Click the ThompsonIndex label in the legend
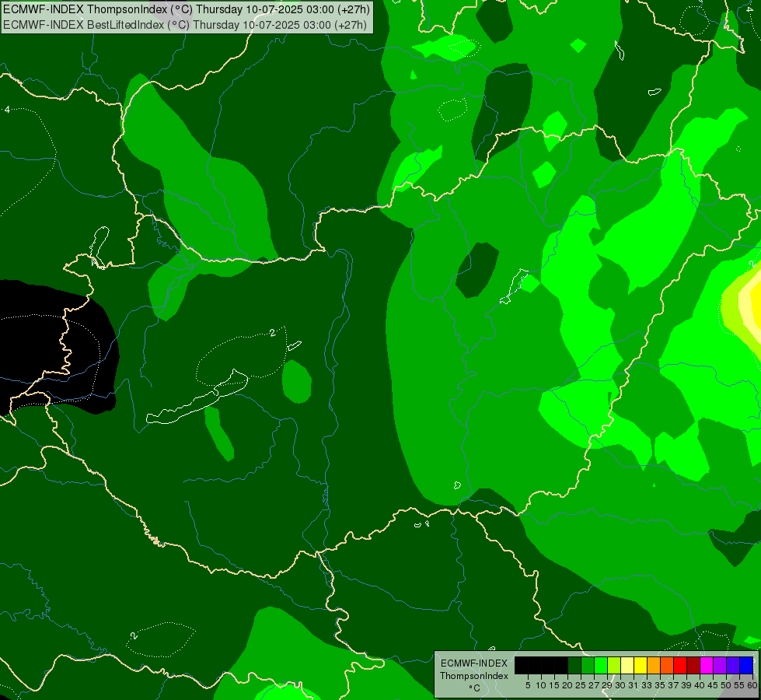 474,676
